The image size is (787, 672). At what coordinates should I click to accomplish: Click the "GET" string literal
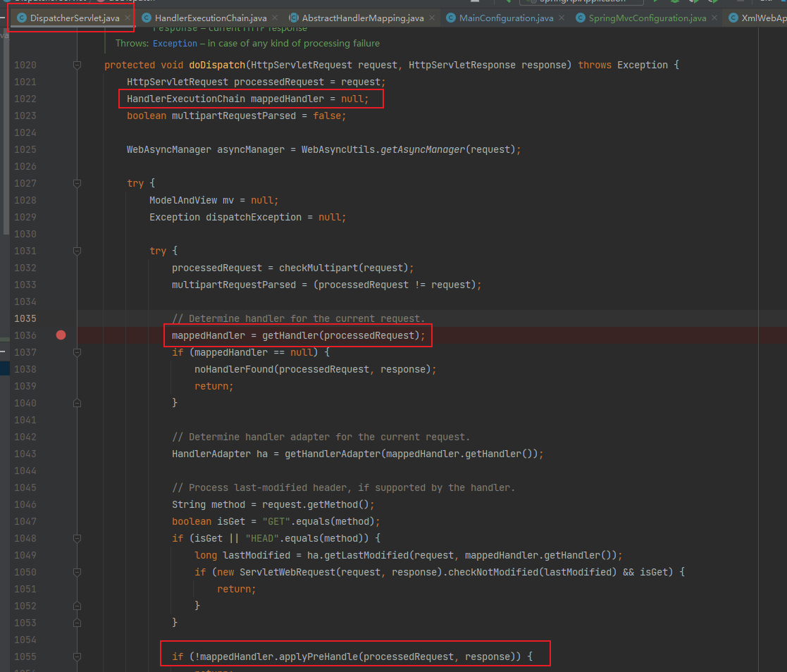pos(276,521)
